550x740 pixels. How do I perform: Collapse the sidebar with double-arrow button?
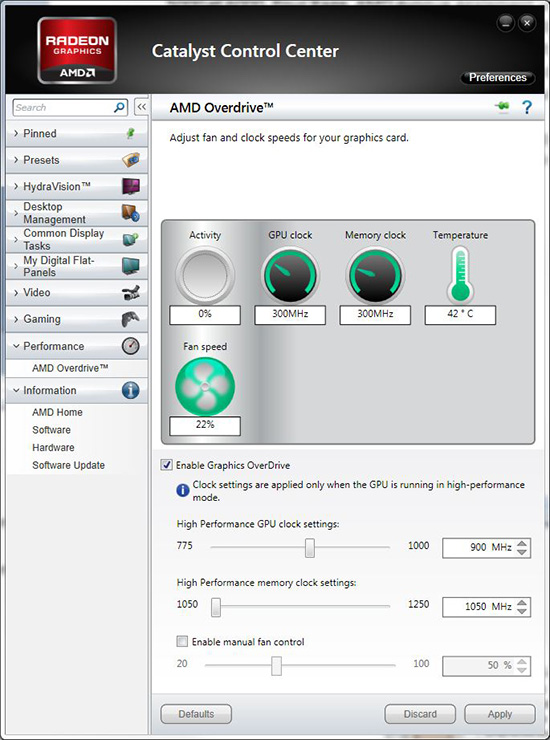tap(141, 107)
